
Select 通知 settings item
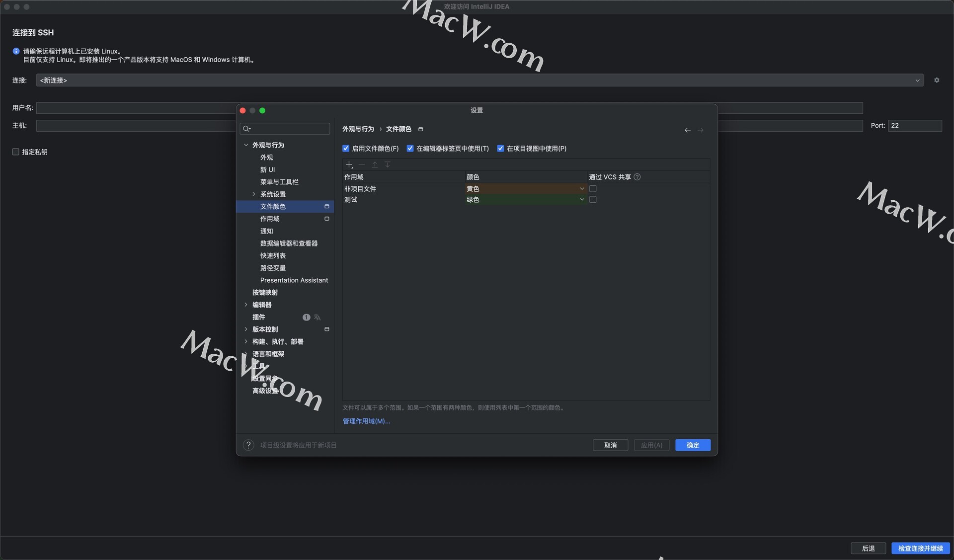coord(266,231)
